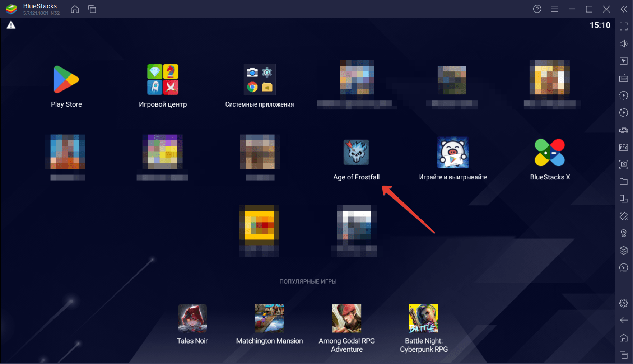Click the stacked layers icon in the right sidebar
The image size is (633, 364).
coord(624,251)
